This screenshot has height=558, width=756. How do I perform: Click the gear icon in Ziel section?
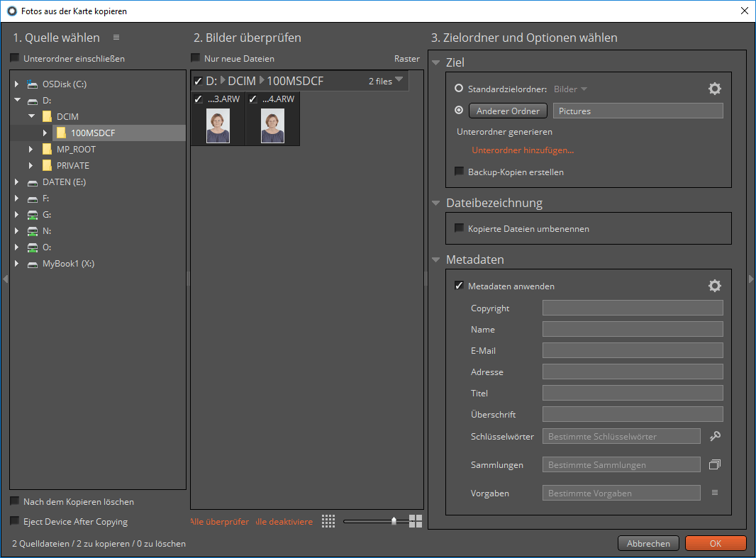click(x=715, y=89)
